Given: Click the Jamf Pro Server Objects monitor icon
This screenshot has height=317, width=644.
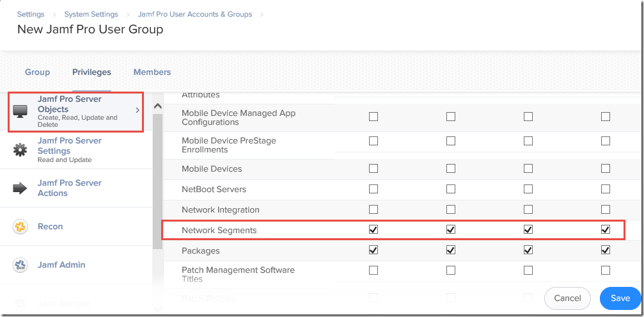Looking at the screenshot, I should tap(20, 111).
